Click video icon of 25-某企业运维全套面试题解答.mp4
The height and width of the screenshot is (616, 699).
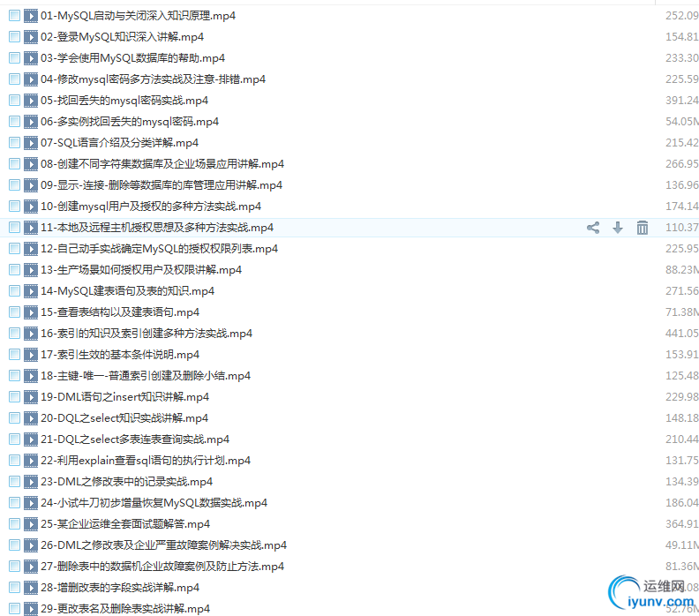pyautogui.click(x=31, y=524)
